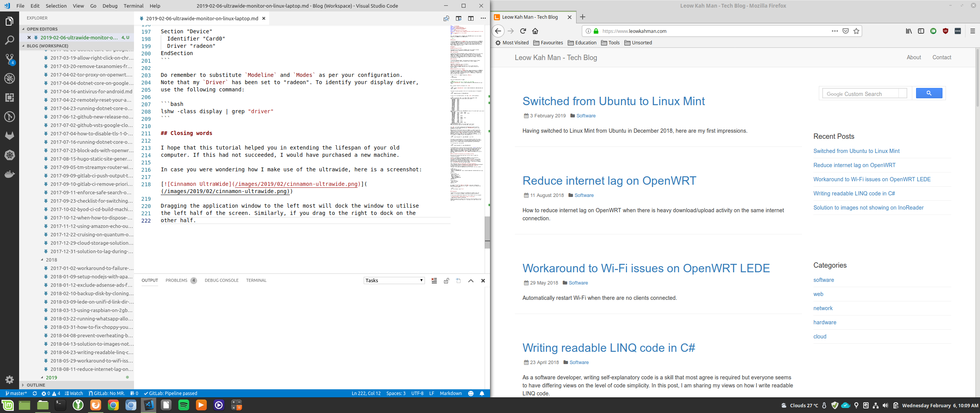Click the code minimap in the VS Code editor

click(x=467, y=113)
